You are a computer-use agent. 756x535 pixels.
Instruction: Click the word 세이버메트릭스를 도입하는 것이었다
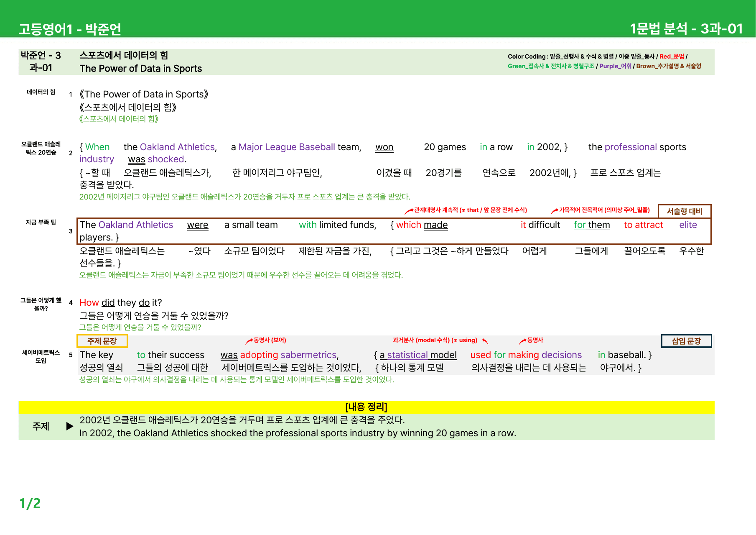coord(291,368)
